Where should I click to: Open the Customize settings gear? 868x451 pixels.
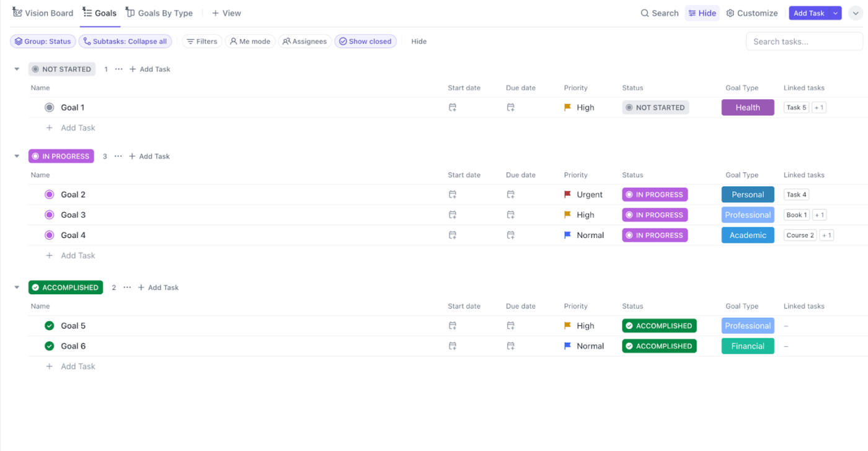point(751,12)
